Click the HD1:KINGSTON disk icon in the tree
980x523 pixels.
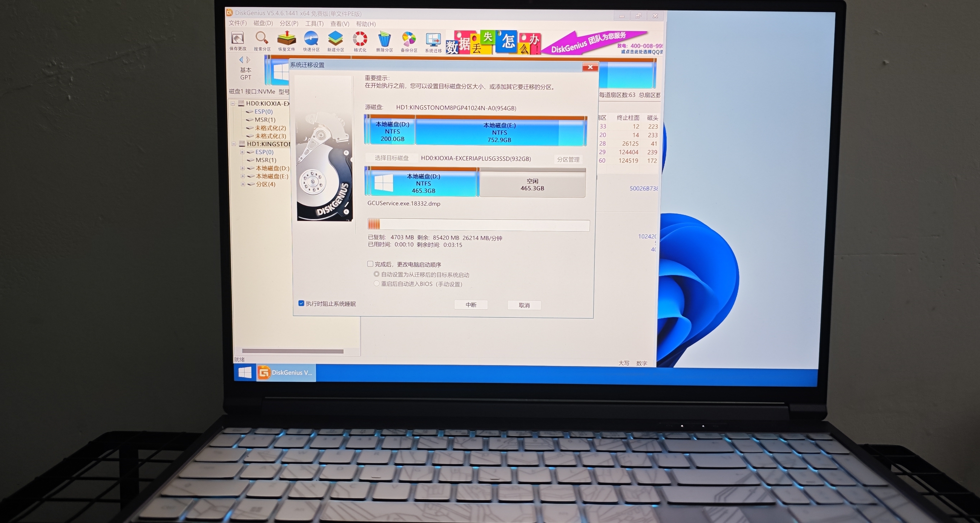(x=242, y=144)
